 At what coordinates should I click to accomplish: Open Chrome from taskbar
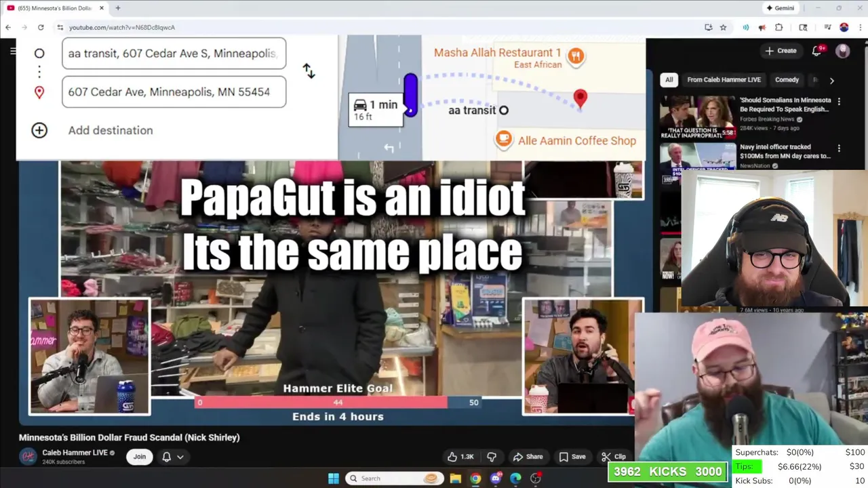click(x=475, y=479)
